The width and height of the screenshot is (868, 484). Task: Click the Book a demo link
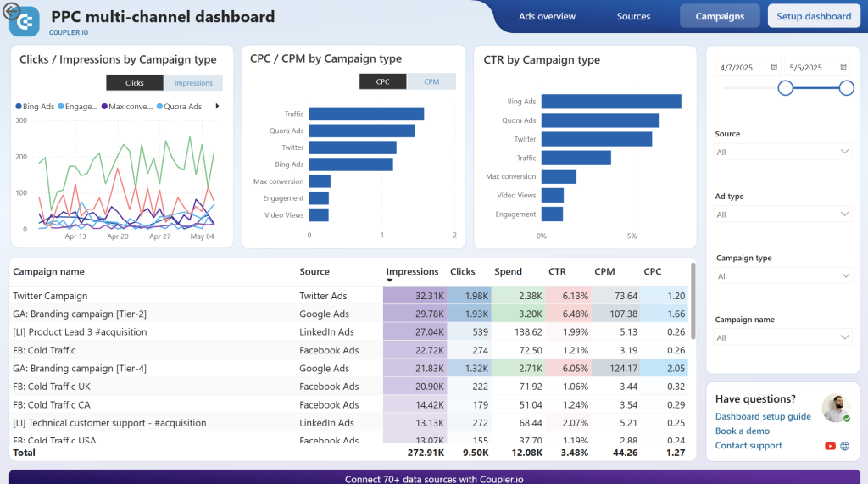click(x=743, y=431)
